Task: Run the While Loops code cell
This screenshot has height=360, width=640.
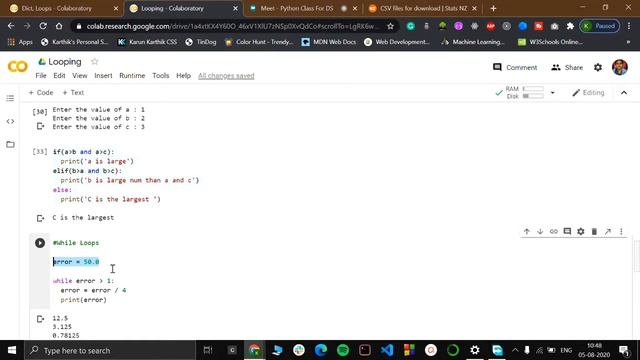Action: click(40, 243)
